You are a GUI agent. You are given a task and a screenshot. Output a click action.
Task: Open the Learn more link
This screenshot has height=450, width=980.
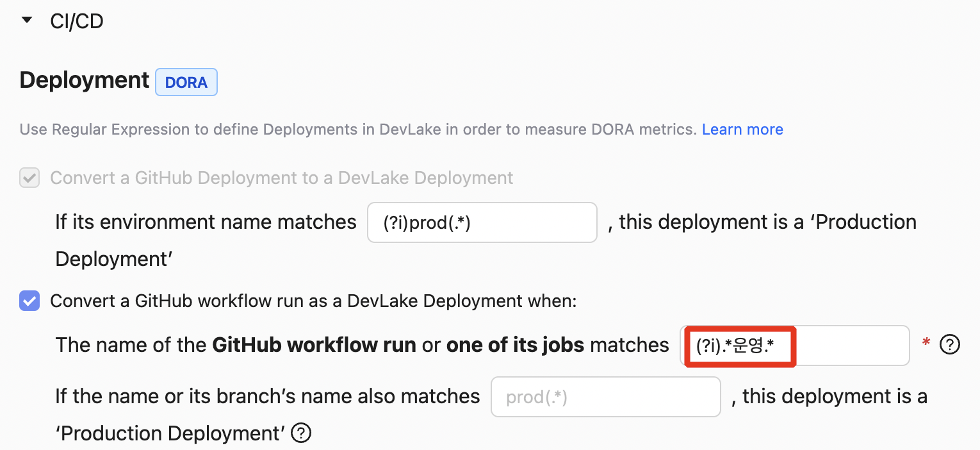[742, 129]
